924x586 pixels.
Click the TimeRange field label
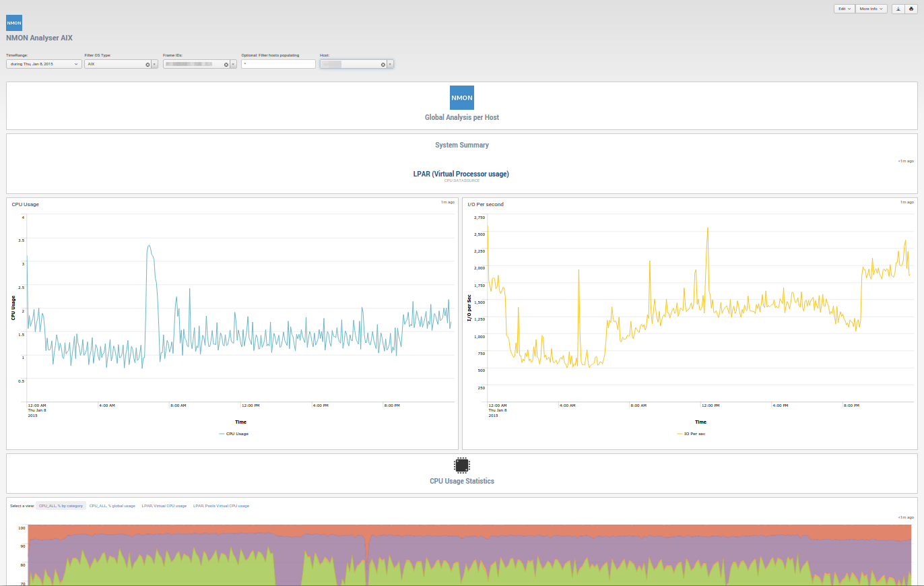[17, 55]
